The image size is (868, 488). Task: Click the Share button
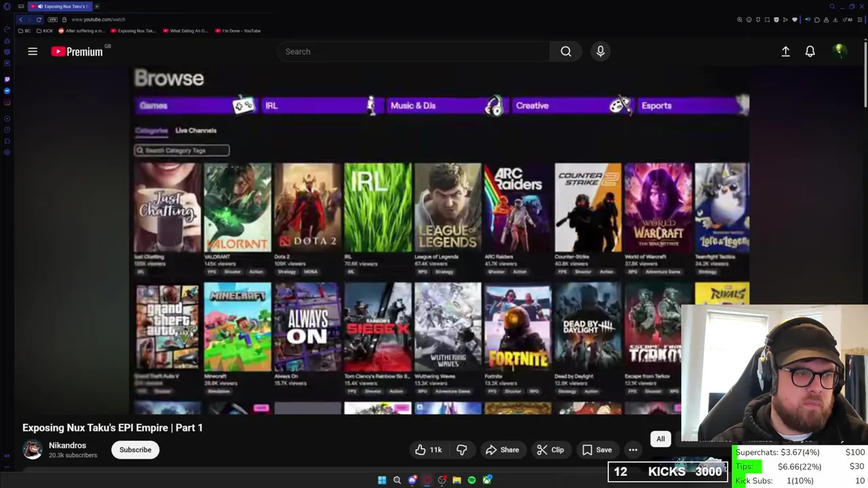502,450
